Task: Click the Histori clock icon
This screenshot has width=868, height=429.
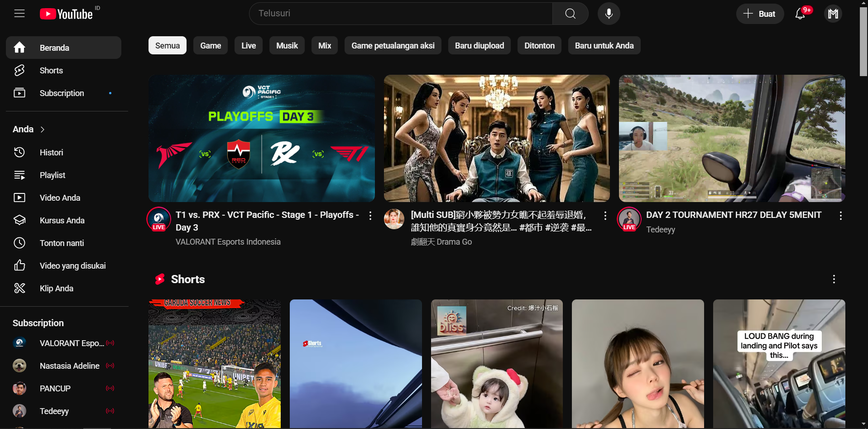Action: pyautogui.click(x=19, y=152)
